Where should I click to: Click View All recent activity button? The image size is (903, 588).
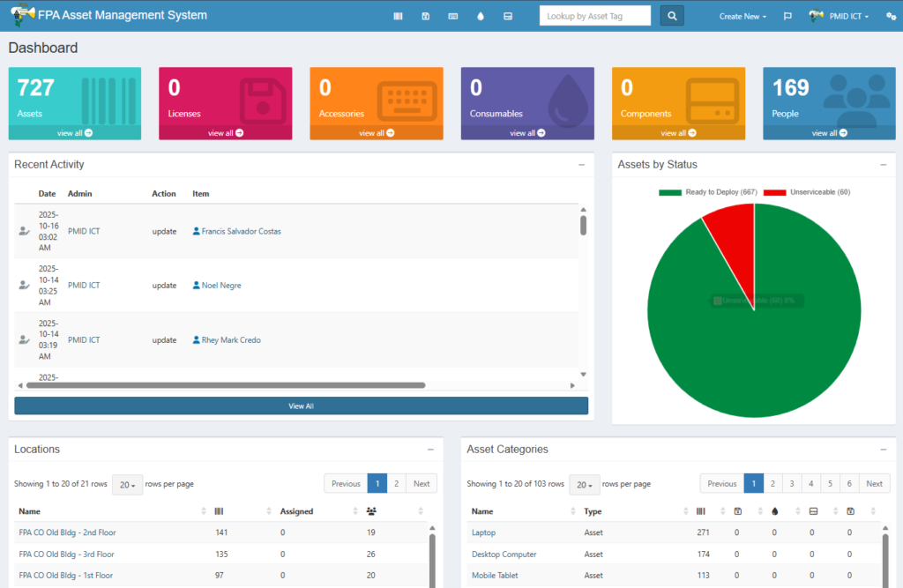tap(301, 406)
